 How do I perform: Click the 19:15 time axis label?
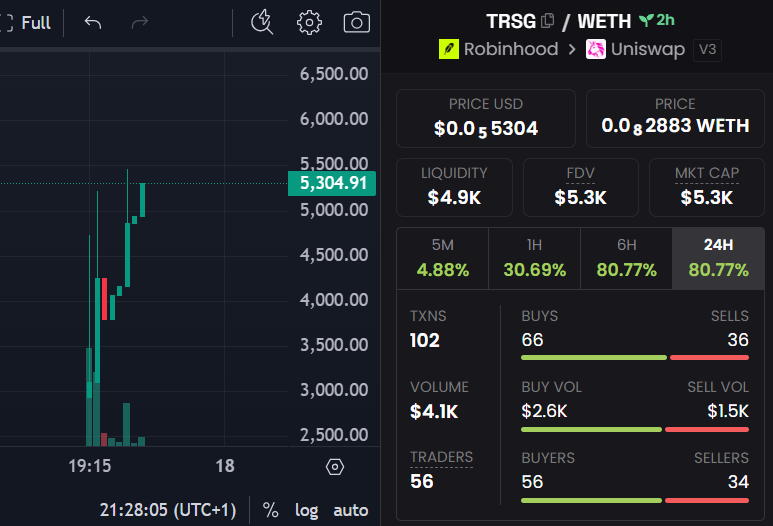(x=90, y=466)
